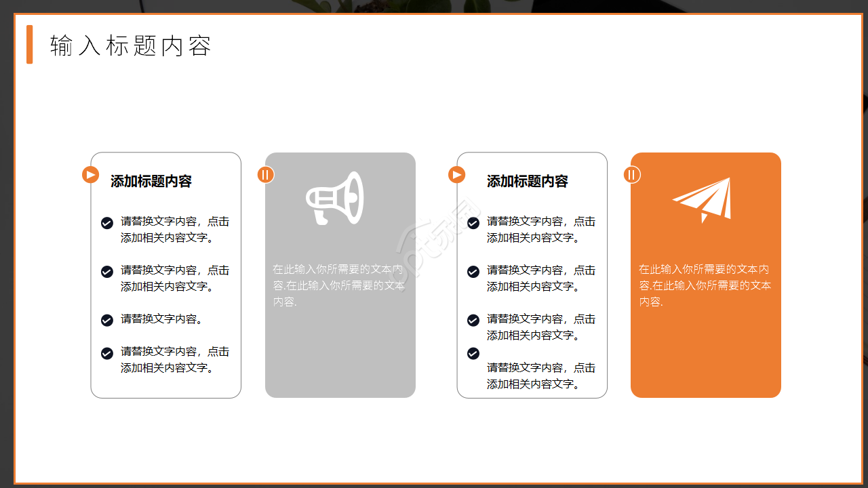
Task: Select the orange accent bar beside slide title
Action: coord(28,45)
